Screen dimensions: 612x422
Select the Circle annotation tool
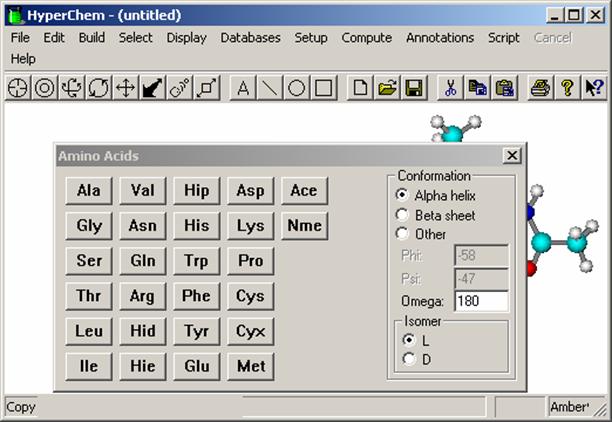[297, 88]
